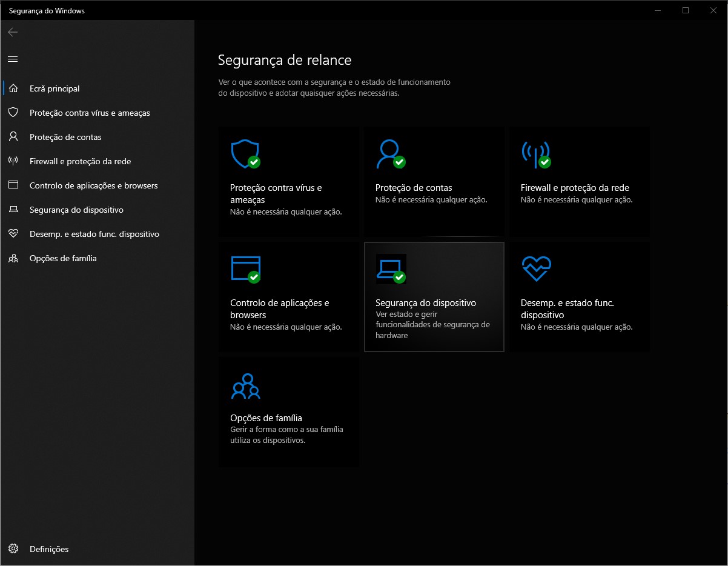Open the Proteção contra vírus e ameaças tile title

[x=276, y=194]
